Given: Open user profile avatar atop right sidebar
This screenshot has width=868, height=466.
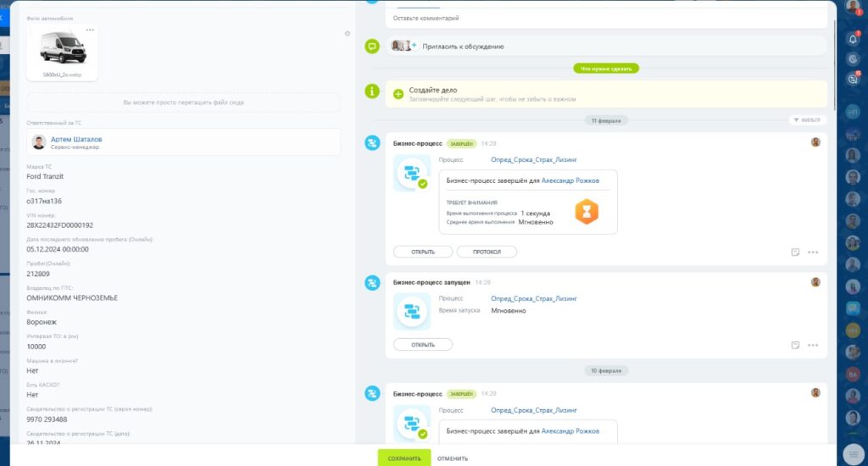Looking at the screenshot, I should 853,7.
